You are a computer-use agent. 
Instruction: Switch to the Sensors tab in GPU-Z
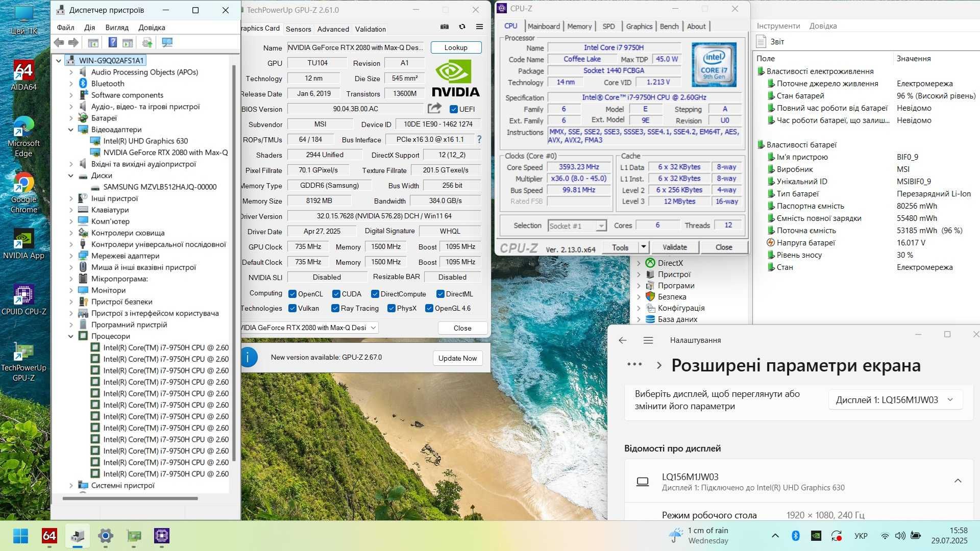pos(299,29)
